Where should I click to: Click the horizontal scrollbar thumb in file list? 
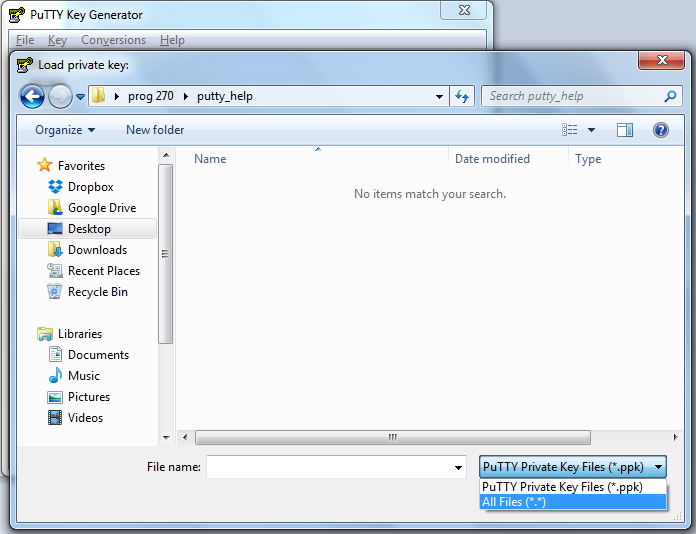tap(393, 437)
